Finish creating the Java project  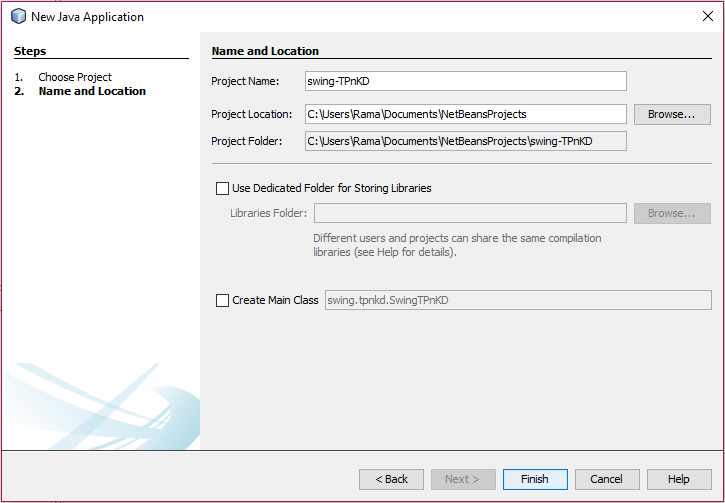point(535,479)
